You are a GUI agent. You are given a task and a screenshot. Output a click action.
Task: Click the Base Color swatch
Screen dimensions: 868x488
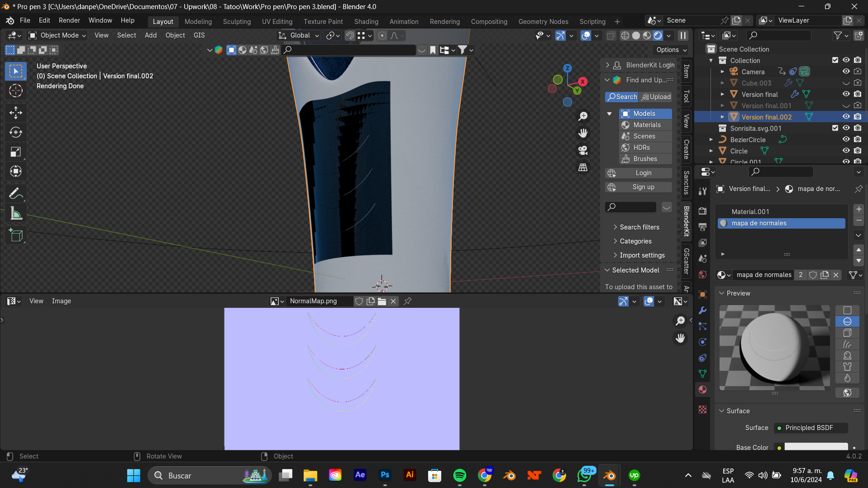point(816,447)
